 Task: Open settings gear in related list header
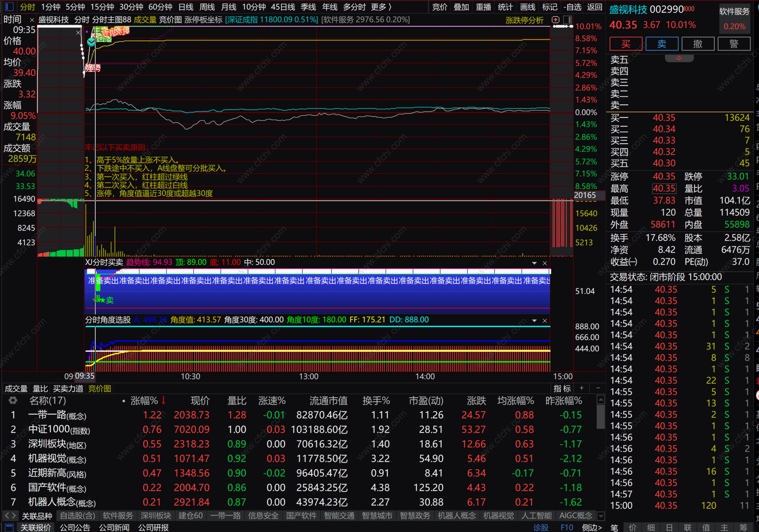click(13, 401)
